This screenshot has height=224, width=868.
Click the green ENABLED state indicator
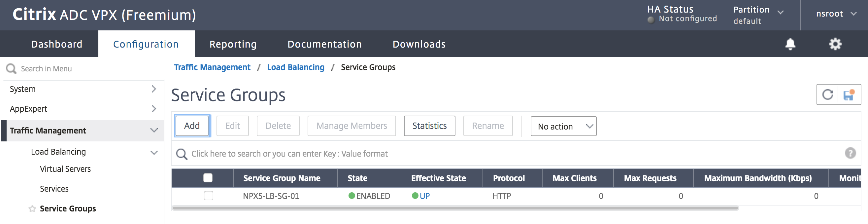pyautogui.click(x=351, y=196)
